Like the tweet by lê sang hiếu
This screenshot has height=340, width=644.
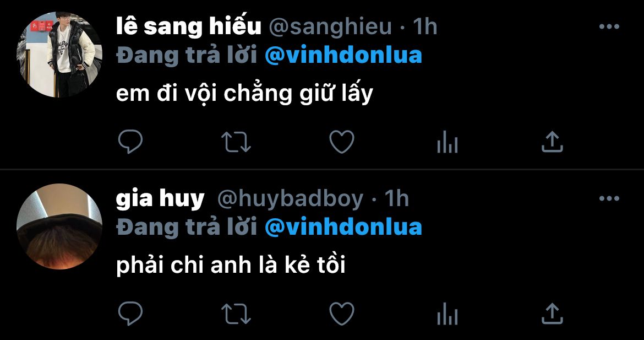342,142
